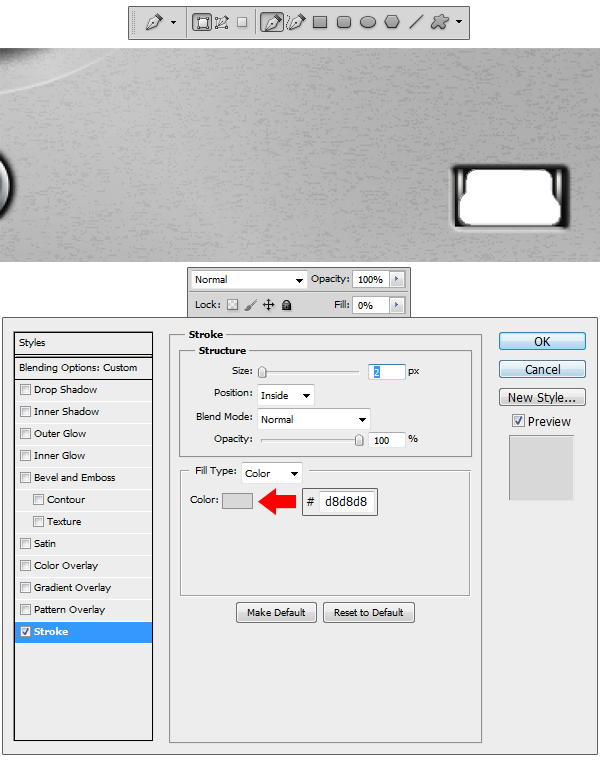Open the Bevel and Emboss settings
Screen dimensions: 600x763
(74, 478)
